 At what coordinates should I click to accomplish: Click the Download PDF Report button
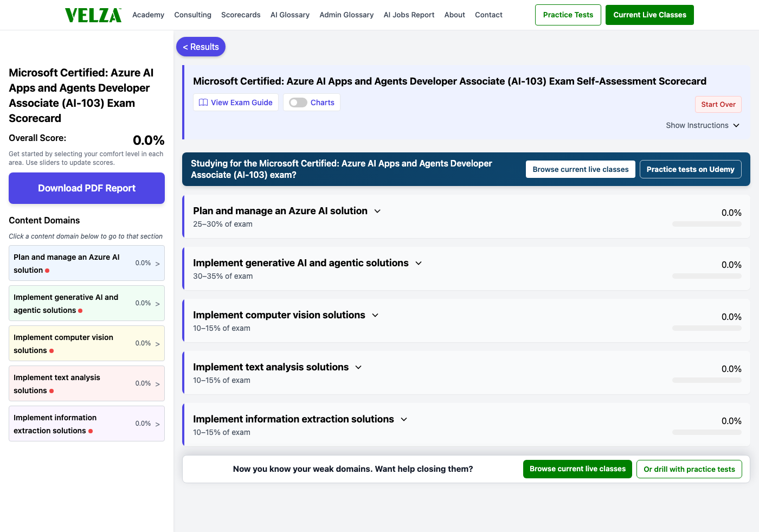point(87,188)
